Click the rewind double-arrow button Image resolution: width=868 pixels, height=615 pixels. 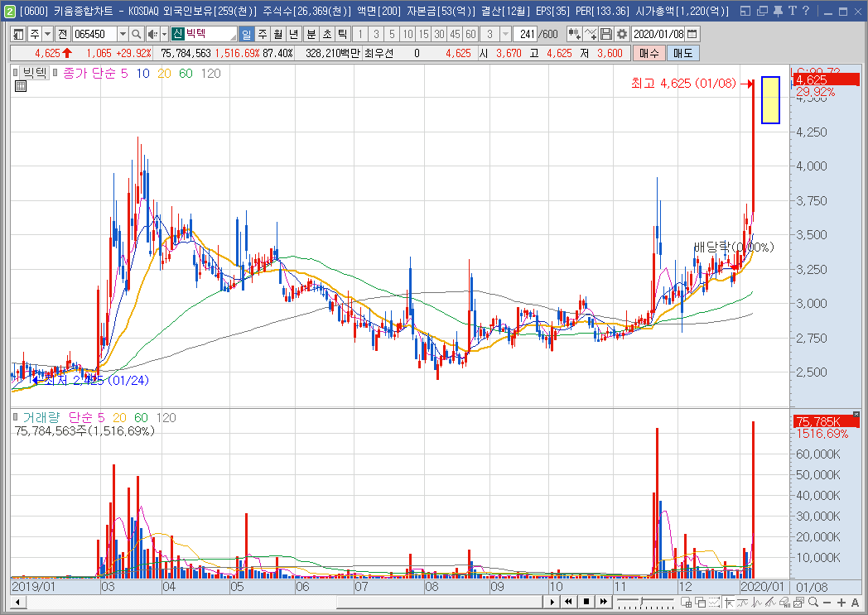pyautogui.click(x=568, y=602)
